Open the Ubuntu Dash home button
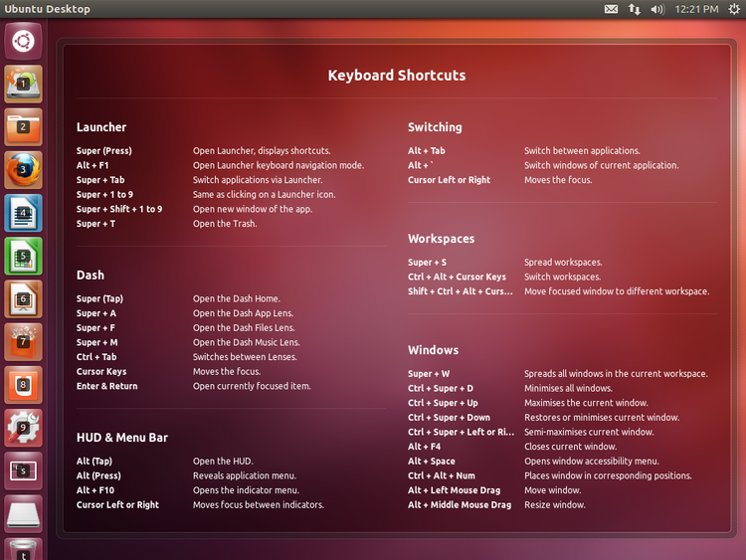The width and height of the screenshot is (746, 560). pyautogui.click(x=23, y=41)
